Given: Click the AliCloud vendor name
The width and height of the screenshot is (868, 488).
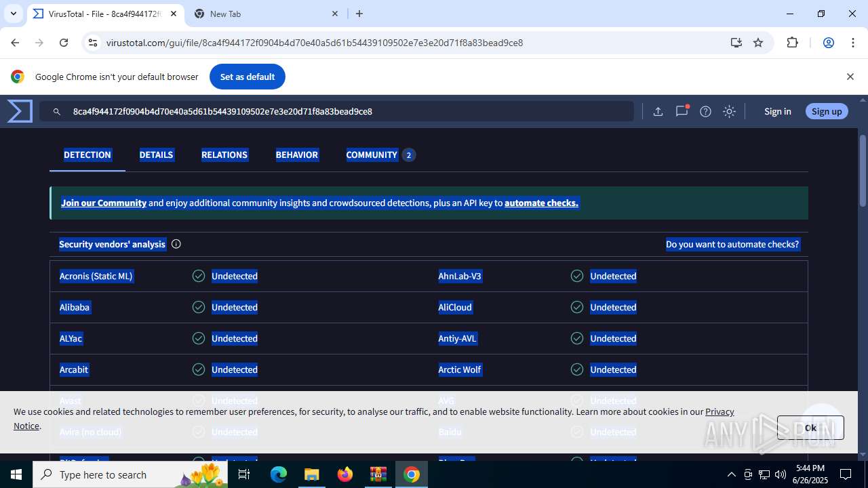Looking at the screenshot, I should pyautogui.click(x=455, y=307).
